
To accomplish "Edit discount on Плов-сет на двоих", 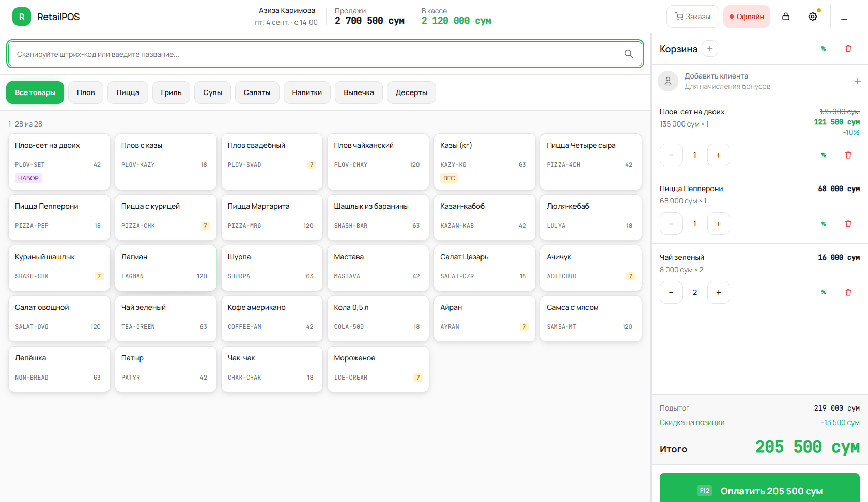I will [x=824, y=155].
